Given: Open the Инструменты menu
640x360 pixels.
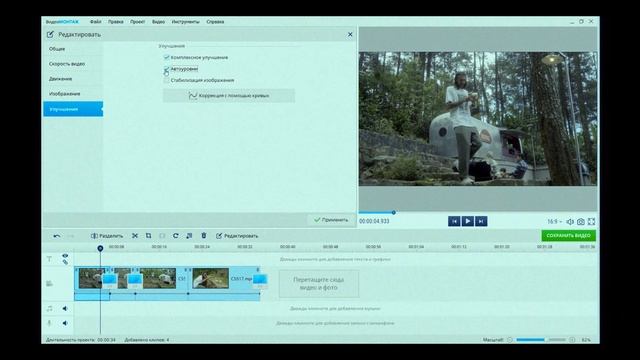Looking at the screenshot, I should click(x=186, y=22).
